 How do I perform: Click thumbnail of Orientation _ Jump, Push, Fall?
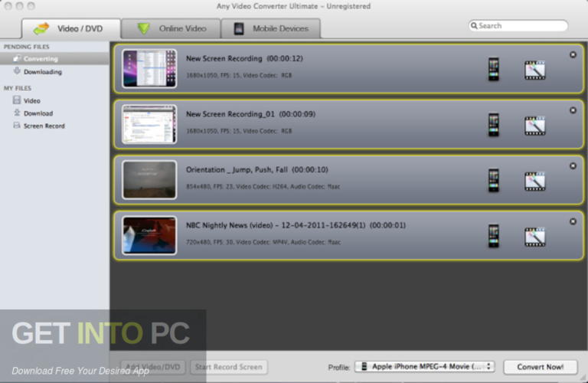(x=149, y=180)
